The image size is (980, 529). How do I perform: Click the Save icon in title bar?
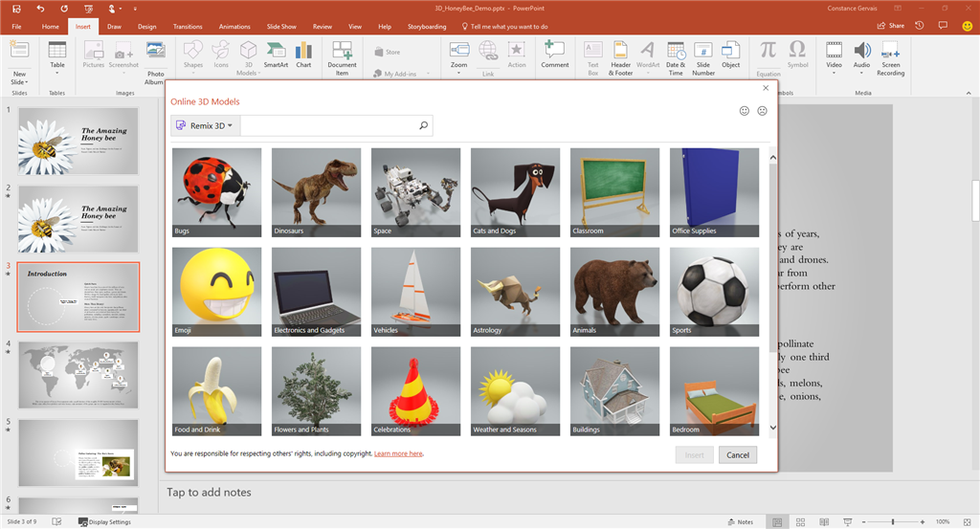[16, 9]
